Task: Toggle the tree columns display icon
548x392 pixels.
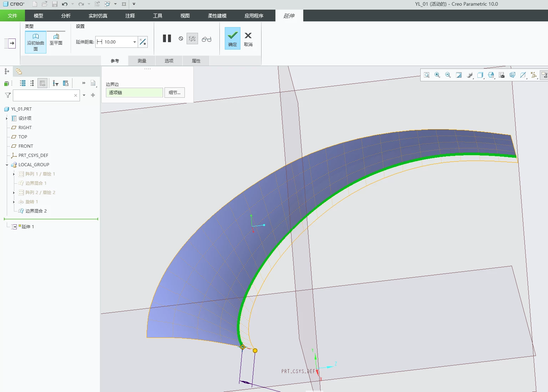Action: [42, 83]
